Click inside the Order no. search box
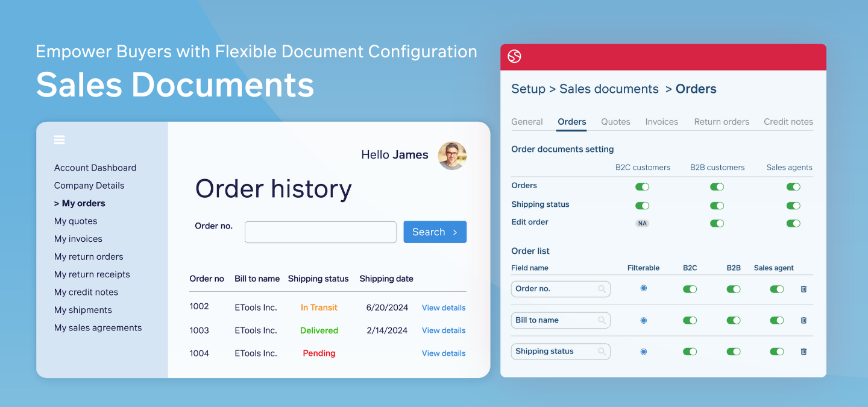868x407 pixels. (320, 232)
